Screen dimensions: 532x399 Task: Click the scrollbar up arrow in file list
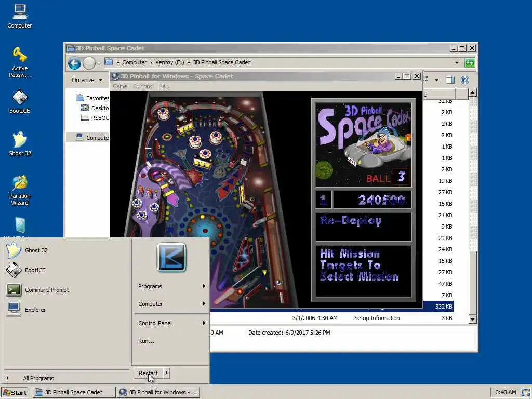472,92
